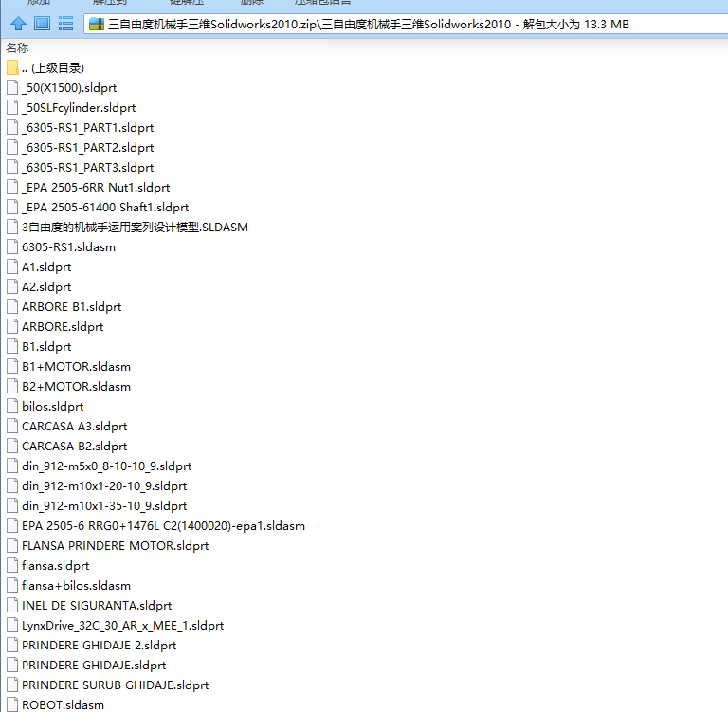Click the file icon of A2.sldprt
The width and height of the screenshot is (728, 712).
12,286
